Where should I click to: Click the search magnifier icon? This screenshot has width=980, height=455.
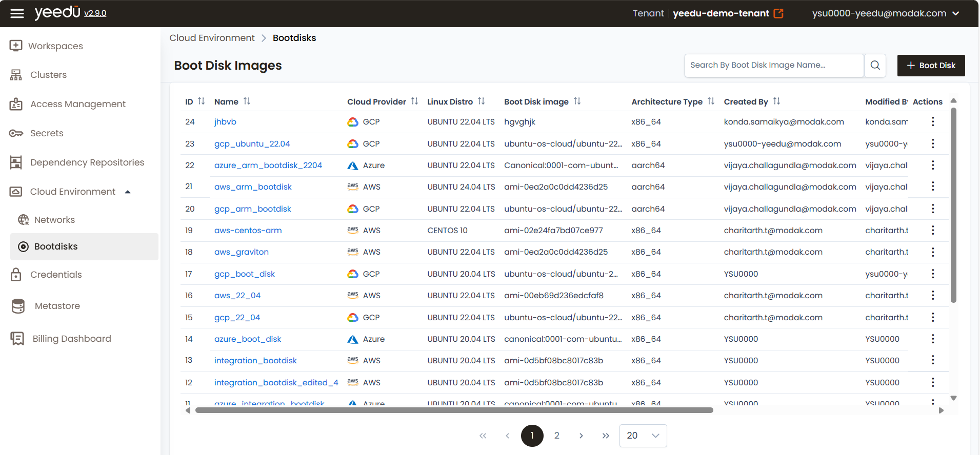[875, 65]
